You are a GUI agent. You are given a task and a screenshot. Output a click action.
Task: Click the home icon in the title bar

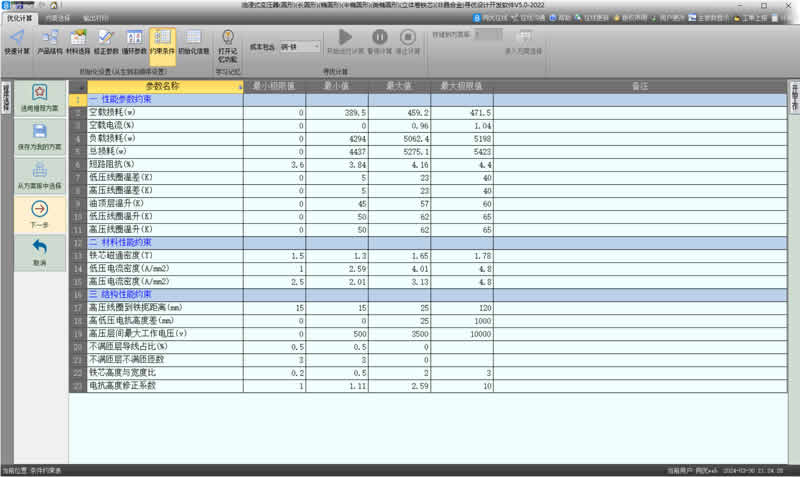tap(54, 5)
